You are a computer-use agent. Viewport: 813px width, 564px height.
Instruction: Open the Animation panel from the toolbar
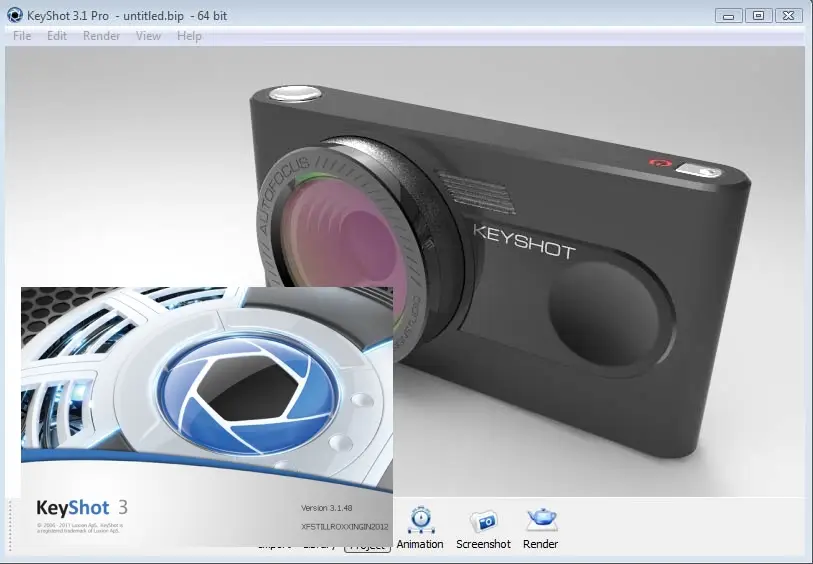coord(420,528)
